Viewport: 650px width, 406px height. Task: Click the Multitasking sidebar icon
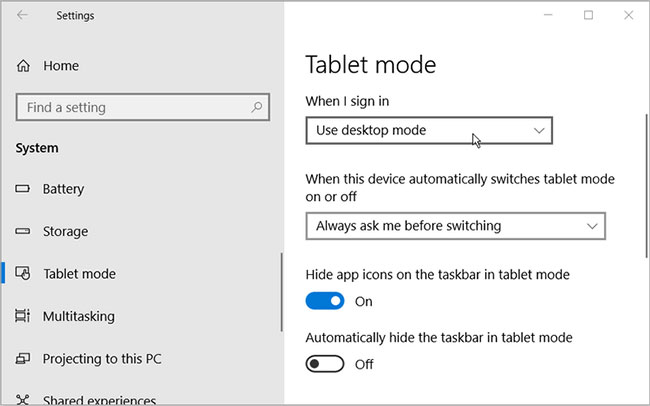tap(23, 316)
